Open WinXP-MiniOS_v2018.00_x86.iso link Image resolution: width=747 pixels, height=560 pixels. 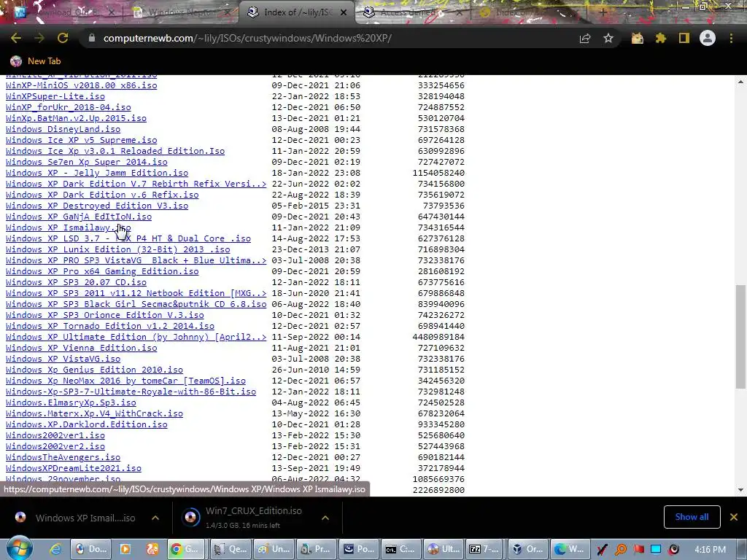tap(82, 85)
